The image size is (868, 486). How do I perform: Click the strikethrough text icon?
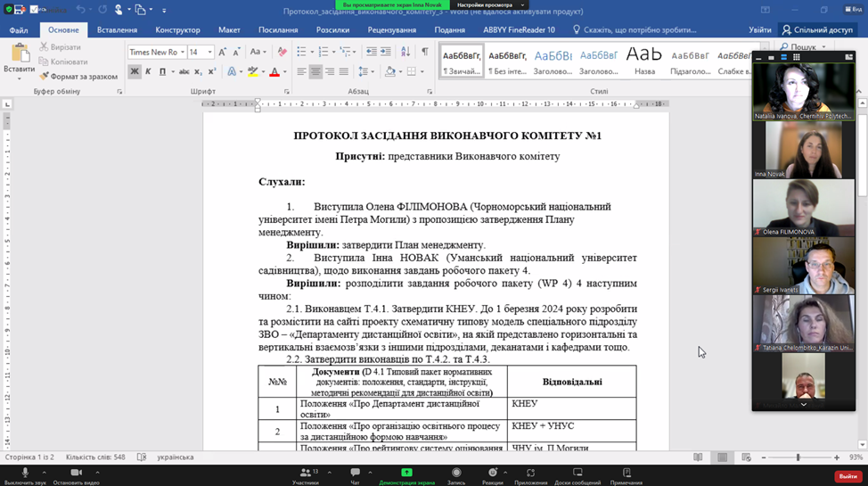(x=184, y=72)
